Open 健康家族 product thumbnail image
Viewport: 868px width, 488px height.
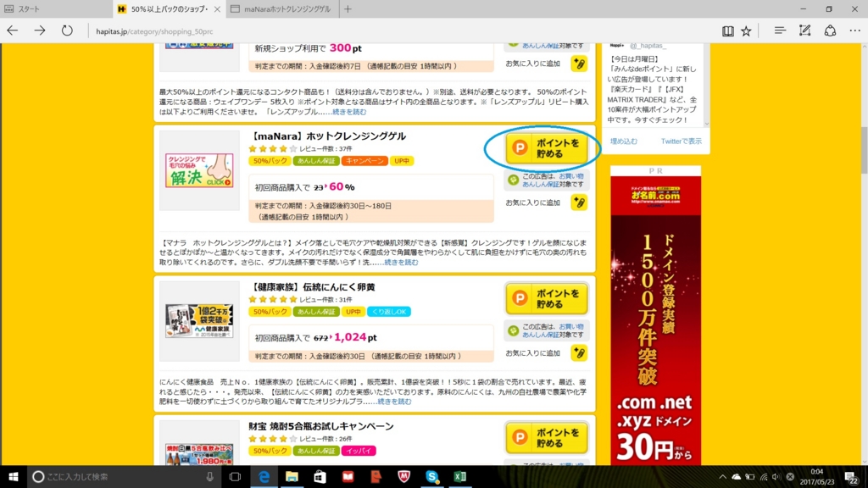click(199, 320)
